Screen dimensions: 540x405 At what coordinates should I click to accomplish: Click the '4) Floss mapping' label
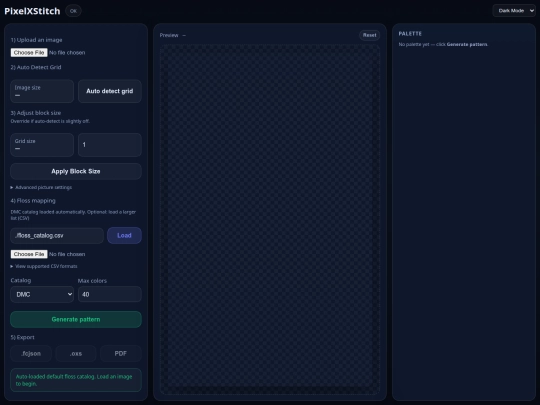33,201
